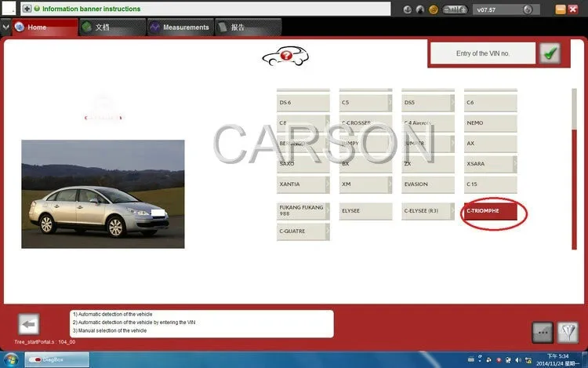Select the highlighted C-TRIOMPHE model

click(490, 211)
